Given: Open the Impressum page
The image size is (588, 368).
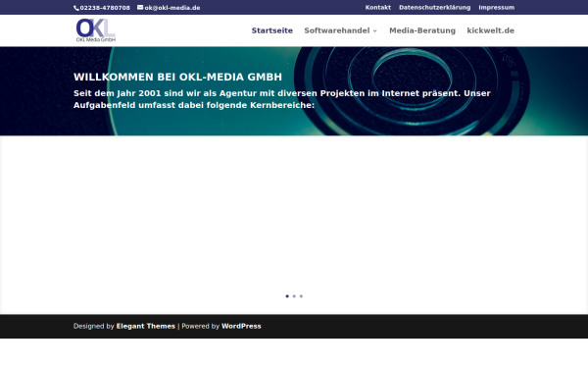Looking at the screenshot, I should [x=497, y=8].
